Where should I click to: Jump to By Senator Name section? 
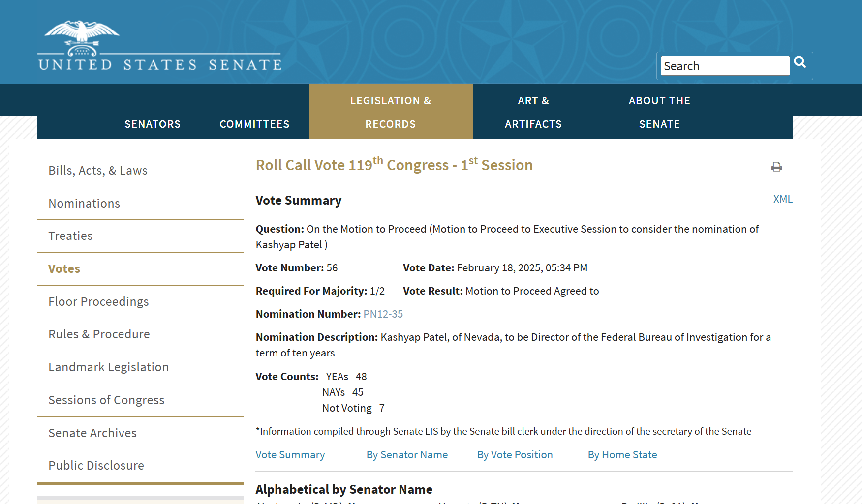click(407, 455)
